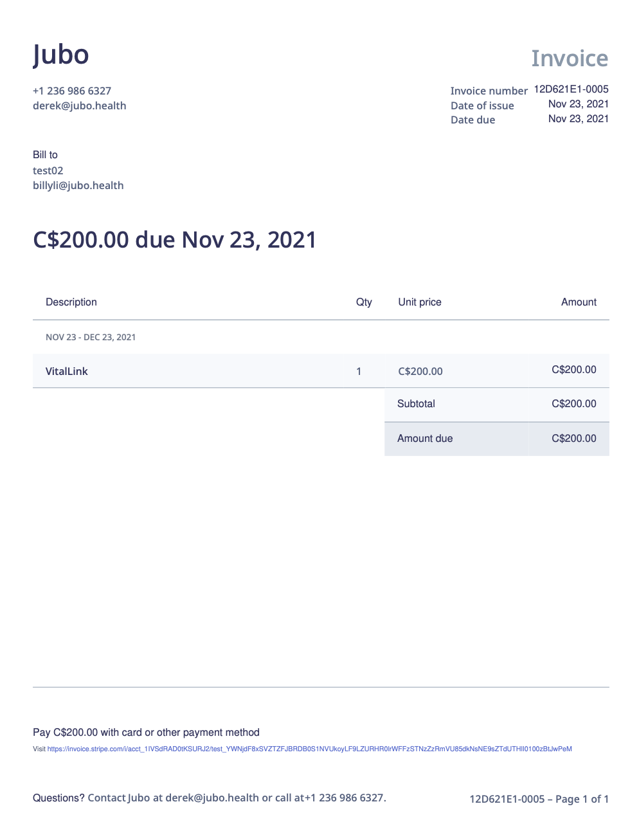Select the VitalLink line item
This screenshot has width=639, height=840.
pyautogui.click(x=67, y=371)
